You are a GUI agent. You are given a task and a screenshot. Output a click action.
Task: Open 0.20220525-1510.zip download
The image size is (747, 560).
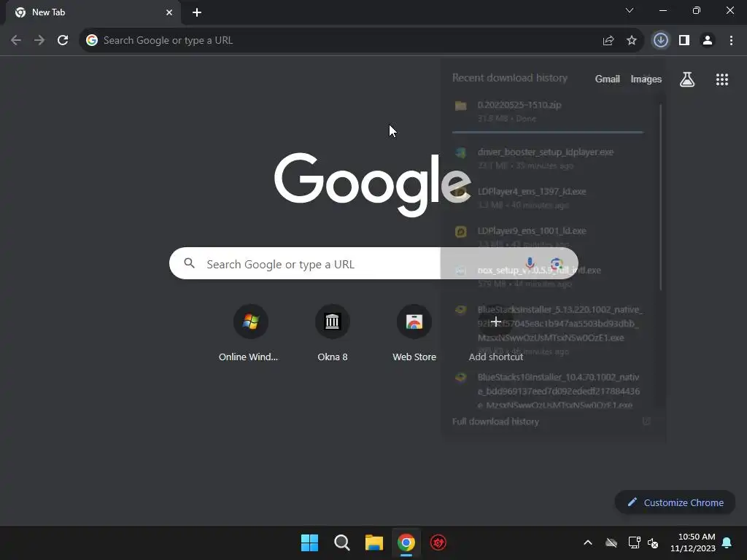click(x=548, y=112)
